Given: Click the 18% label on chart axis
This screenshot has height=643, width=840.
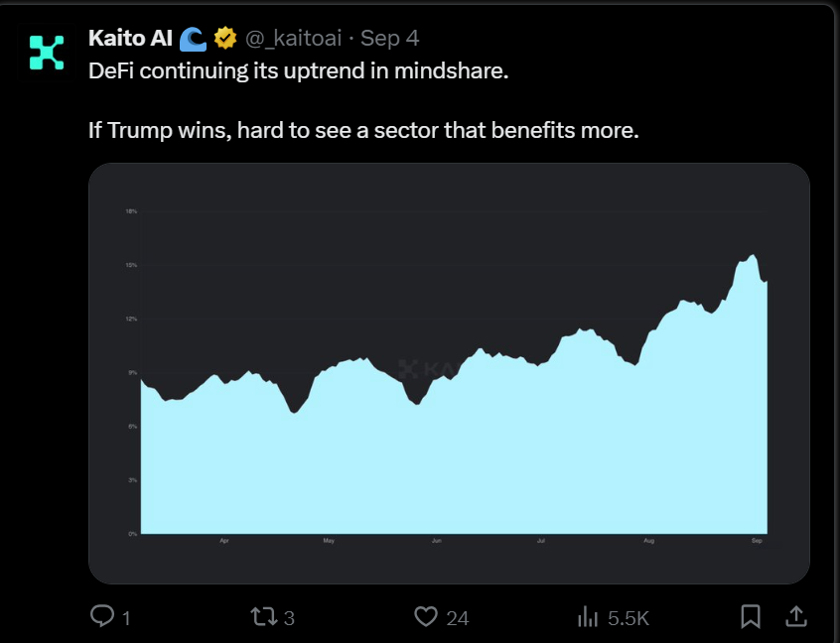Looking at the screenshot, I should point(131,211).
